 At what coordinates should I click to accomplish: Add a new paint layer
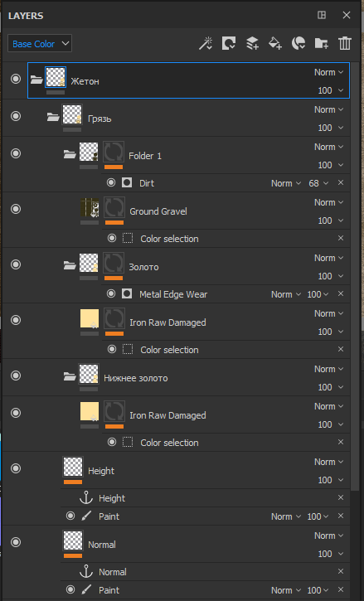pos(252,43)
